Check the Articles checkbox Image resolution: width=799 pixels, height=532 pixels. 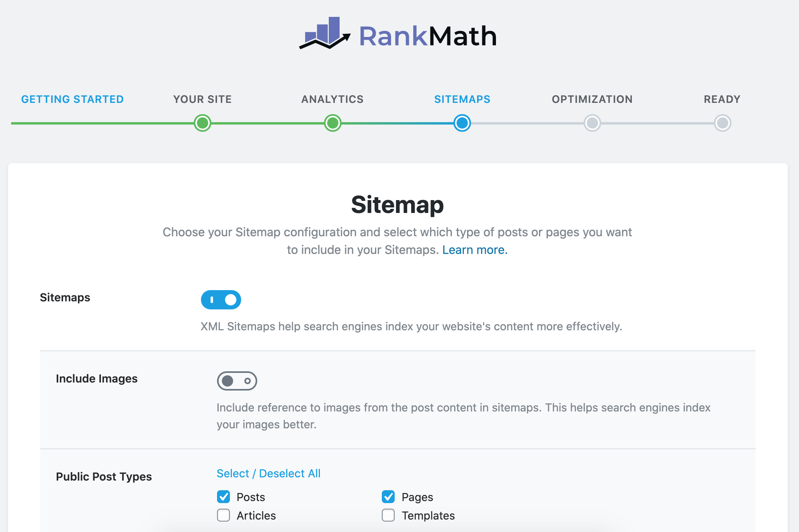tap(223, 515)
